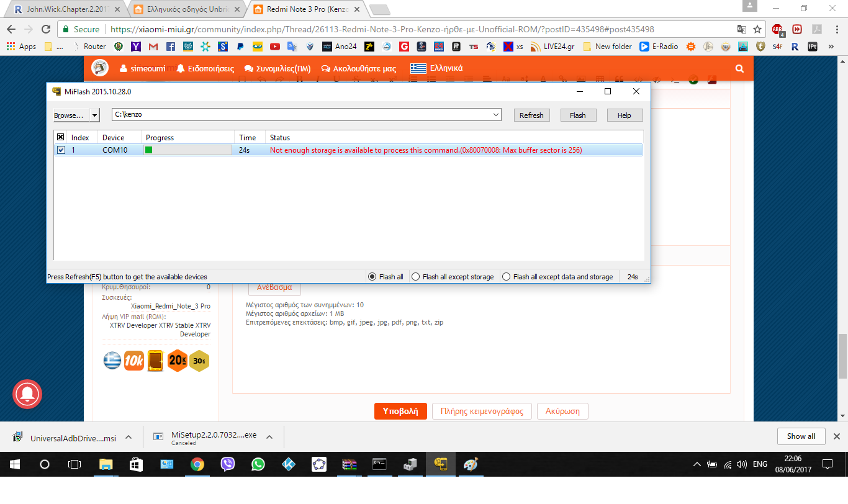Open WinRAR from the taskbar
Screen dimensions: 848x504
pos(350,464)
